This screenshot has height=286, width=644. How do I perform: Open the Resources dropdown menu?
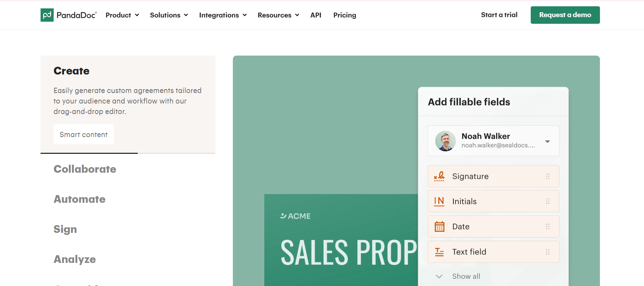tap(278, 15)
